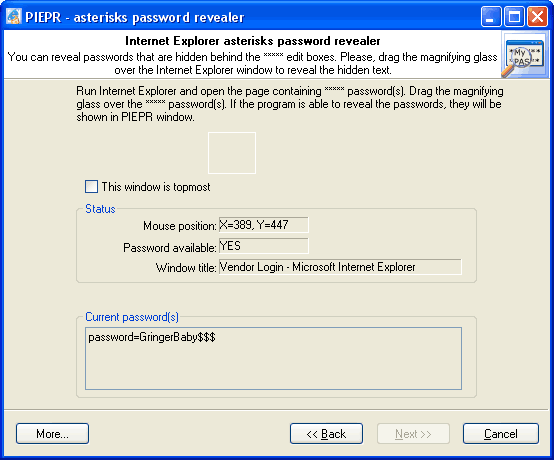
Task: Go back with the << Back button
Action: [x=326, y=434]
